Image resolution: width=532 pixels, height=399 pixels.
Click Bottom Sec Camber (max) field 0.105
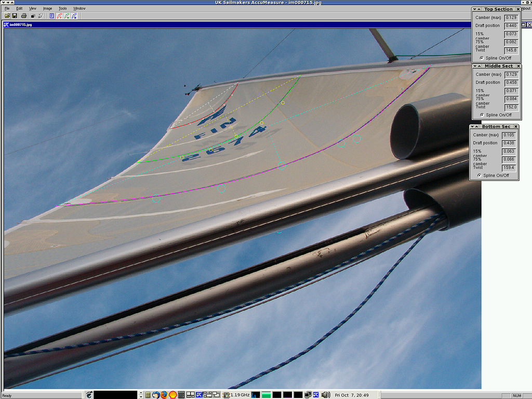coord(509,135)
